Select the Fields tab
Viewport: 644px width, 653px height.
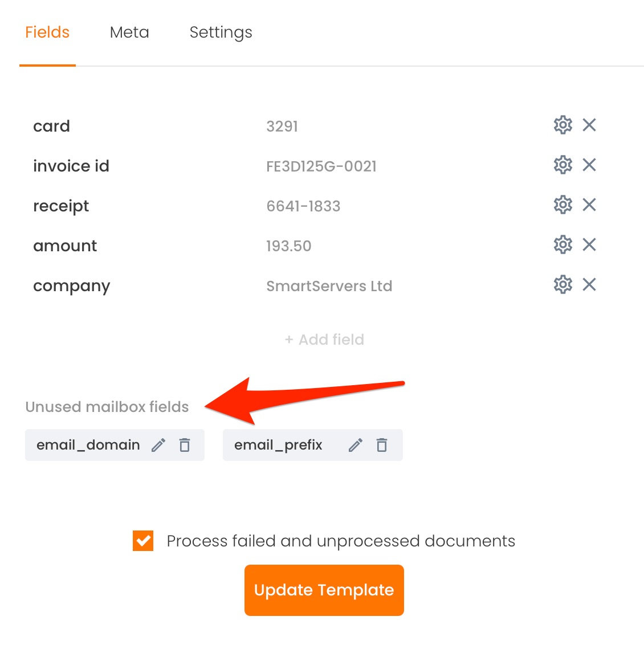click(47, 32)
